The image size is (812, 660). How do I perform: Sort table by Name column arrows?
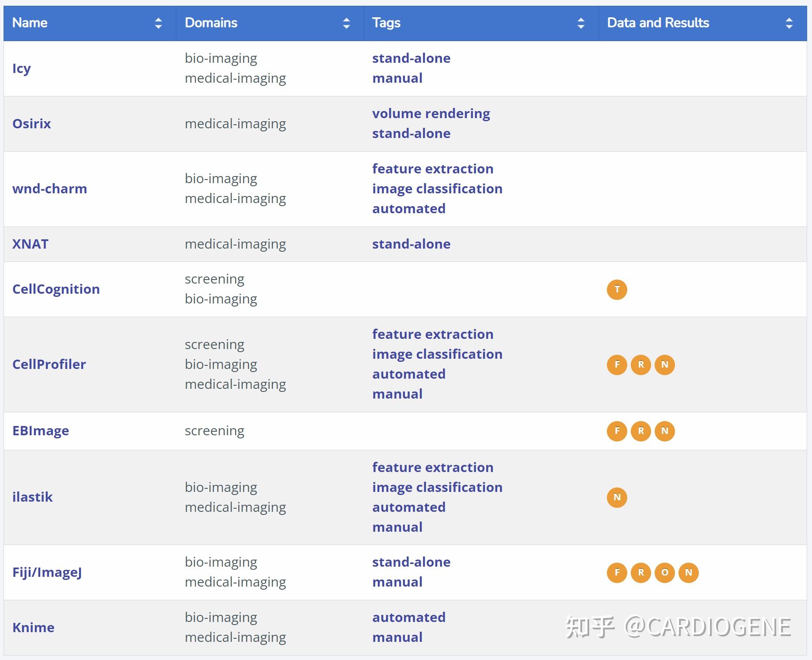pyautogui.click(x=158, y=23)
